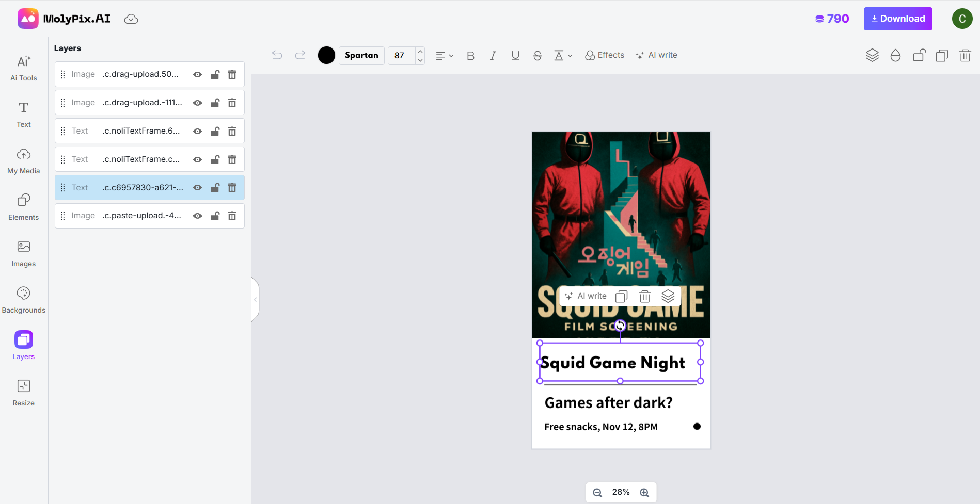Lock the .c.paste-upload.-4 layer

[215, 216]
